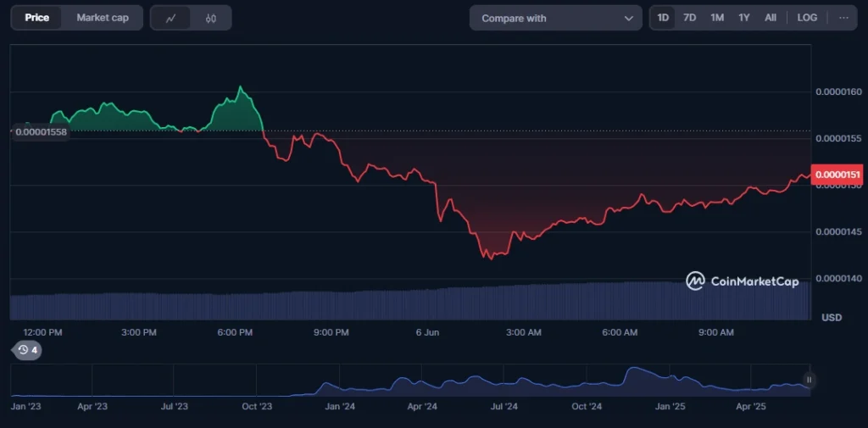Switch to line chart view icon

tap(170, 18)
